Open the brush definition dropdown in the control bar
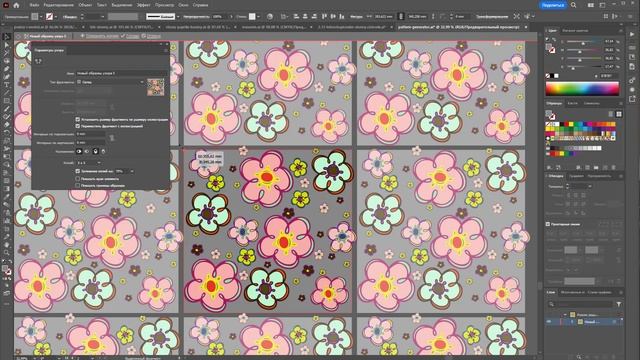Screen dimensions: 640x360 tap(178, 17)
